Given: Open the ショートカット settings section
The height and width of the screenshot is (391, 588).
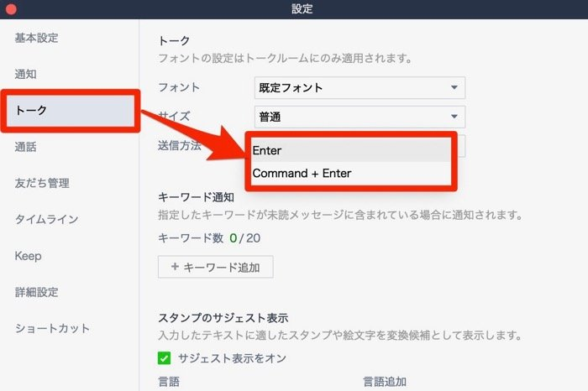Looking at the screenshot, I should tap(52, 328).
